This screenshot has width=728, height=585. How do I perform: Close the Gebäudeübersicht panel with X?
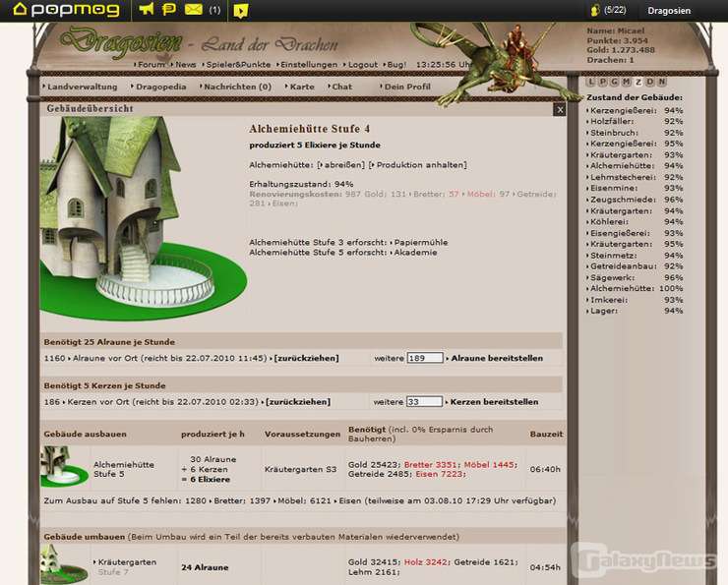(560, 109)
